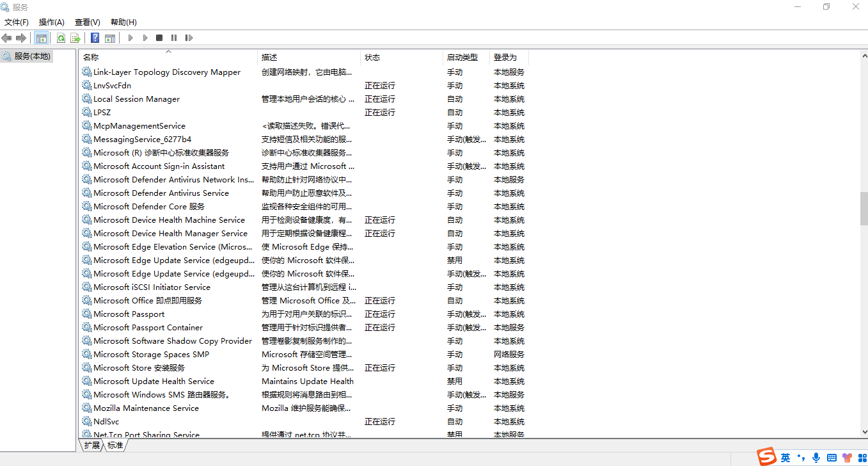Click 网络服务 in the Storage Spaces SMP row
The width and height of the screenshot is (868, 466).
pyautogui.click(x=509, y=354)
